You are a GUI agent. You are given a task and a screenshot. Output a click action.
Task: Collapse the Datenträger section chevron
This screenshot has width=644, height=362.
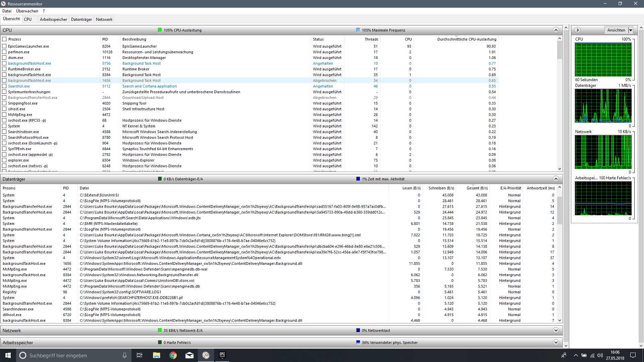coord(556,179)
